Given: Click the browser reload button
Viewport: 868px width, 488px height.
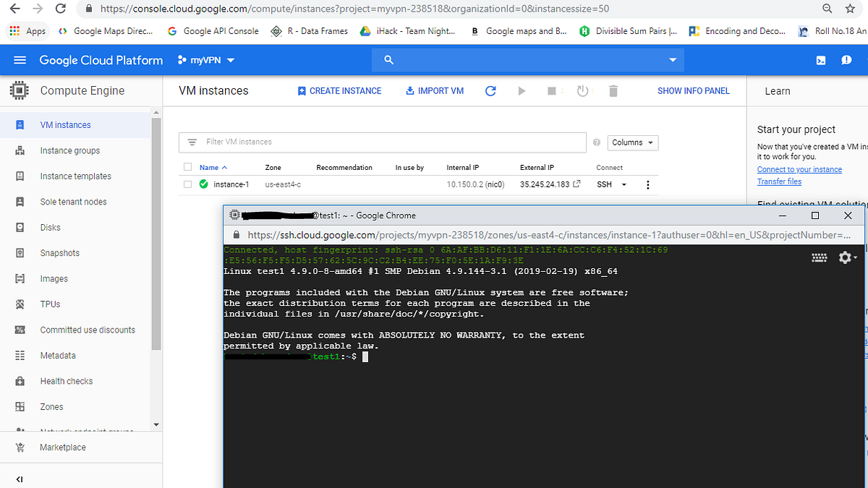Looking at the screenshot, I should click(x=61, y=9).
